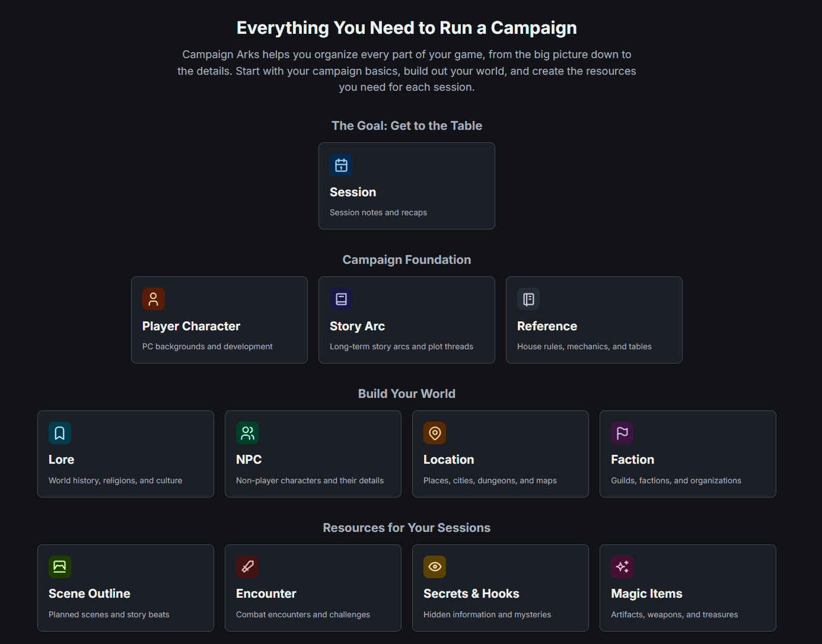Click the 'Build Your World' heading
Screen dimensions: 822x644
407,394
